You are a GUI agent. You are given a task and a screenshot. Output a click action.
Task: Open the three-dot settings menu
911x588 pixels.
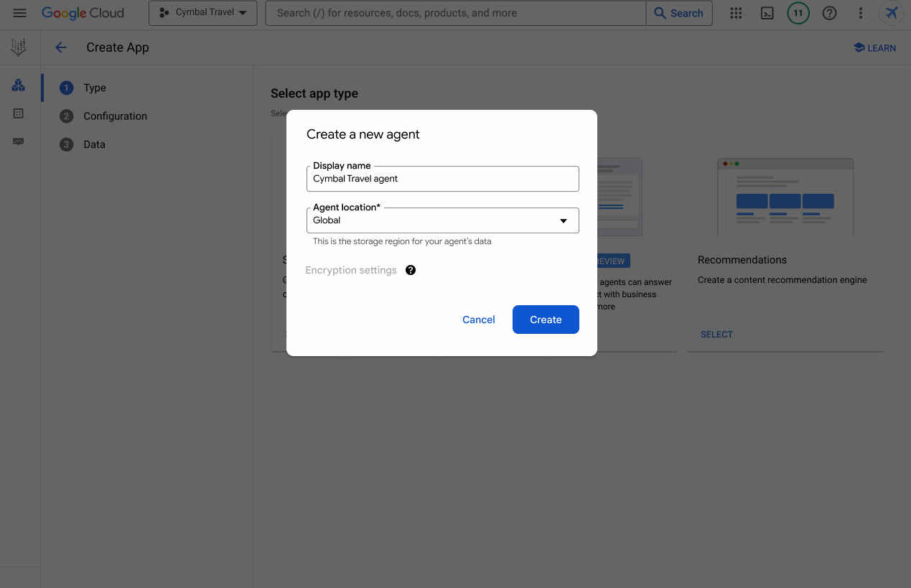tap(861, 13)
